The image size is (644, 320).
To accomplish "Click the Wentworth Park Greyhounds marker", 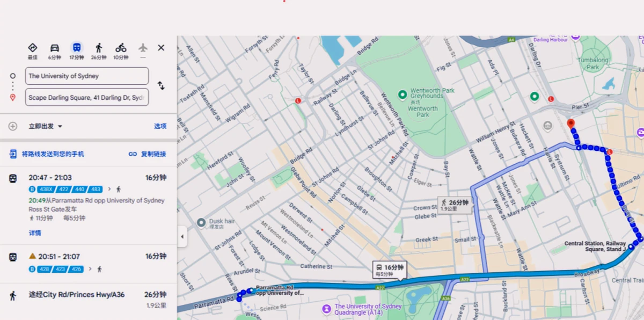I will point(402,95).
